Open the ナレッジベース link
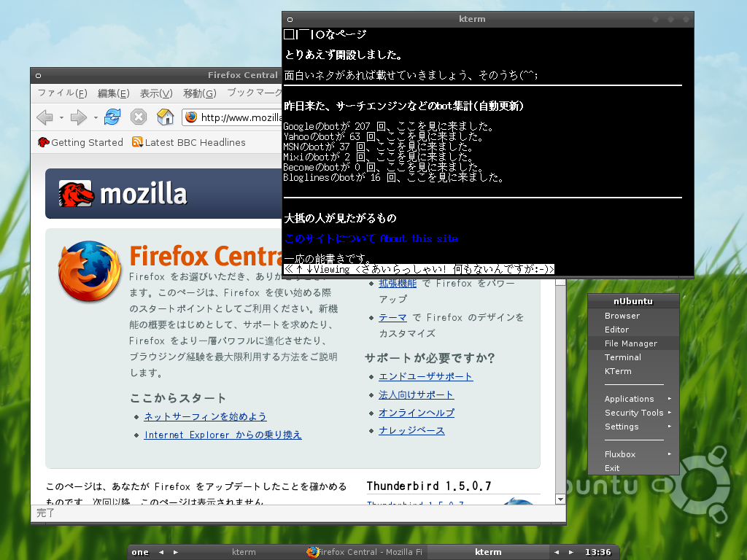747x560 pixels. point(411,430)
